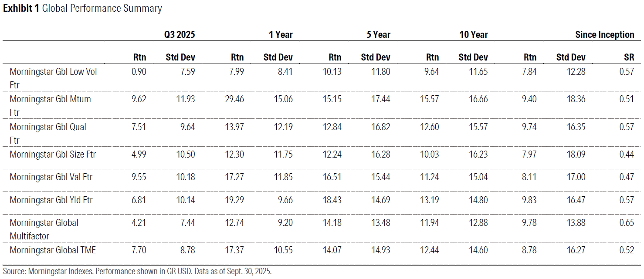
Task: Click the Morningstar Gbl Yld Ftr row label
Action: point(51,200)
